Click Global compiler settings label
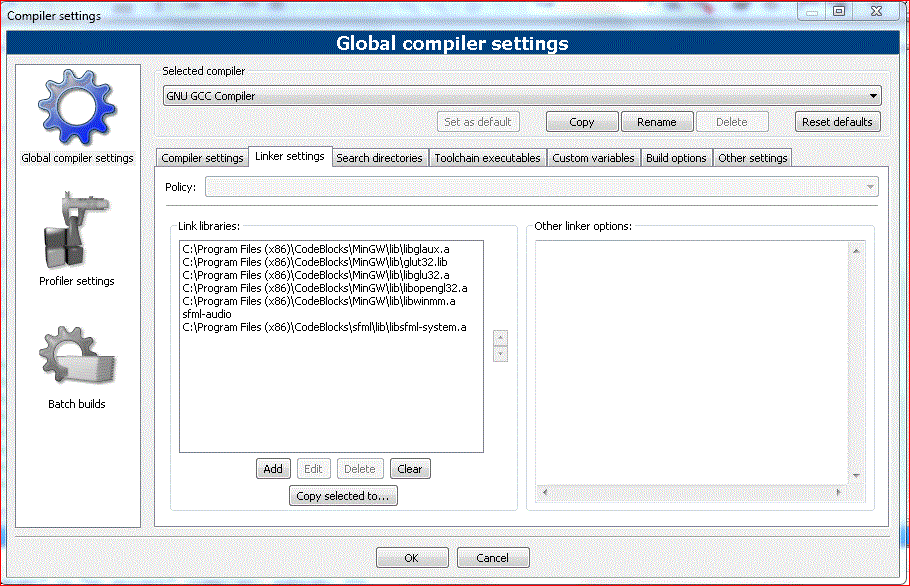This screenshot has width=910, height=586. [x=77, y=158]
